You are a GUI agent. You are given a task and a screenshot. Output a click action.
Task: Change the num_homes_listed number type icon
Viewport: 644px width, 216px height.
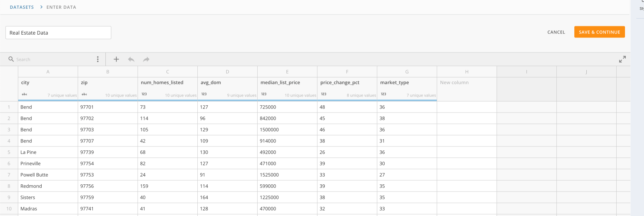click(x=144, y=94)
